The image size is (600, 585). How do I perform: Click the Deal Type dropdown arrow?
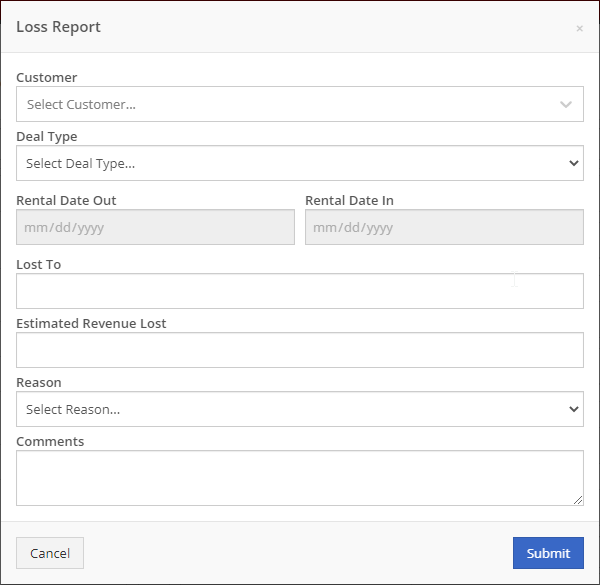tap(574, 163)
